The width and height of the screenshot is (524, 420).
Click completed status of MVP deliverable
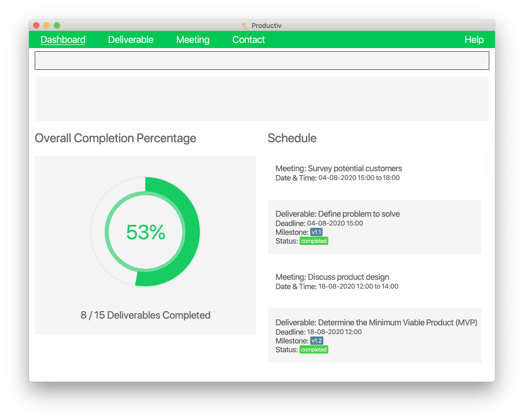coord(314,350)
